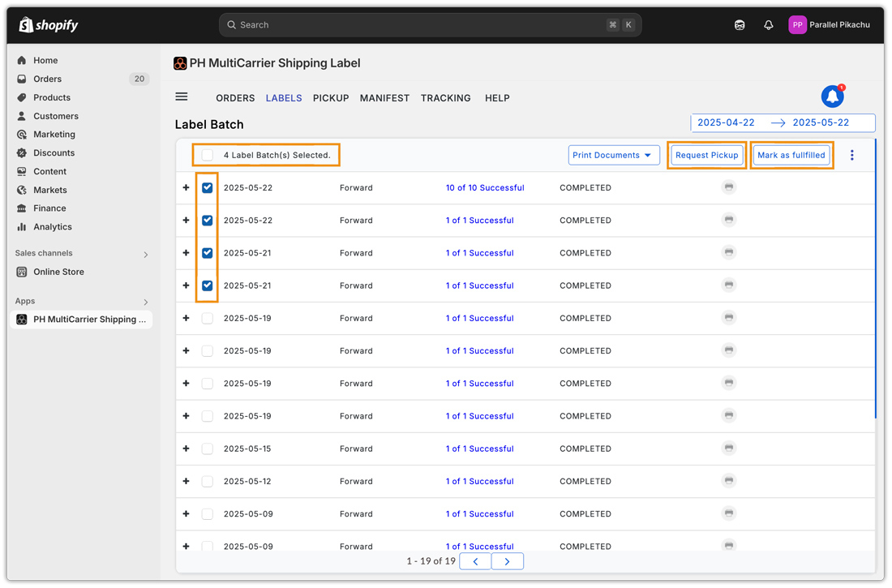The image size is (892, 588).
Task: Click the '4 Label Batch(s) Selected.' text
Action: [277, 156]
